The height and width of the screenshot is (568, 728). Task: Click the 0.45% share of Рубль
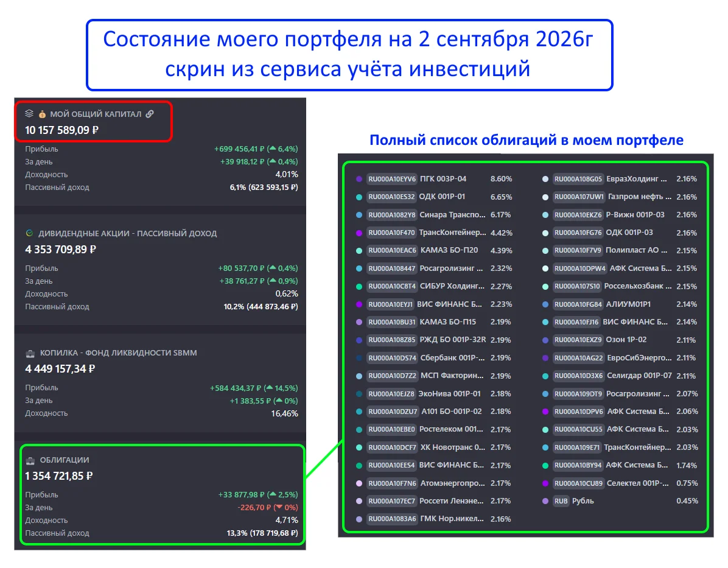pyautogui.click(x=687, y=501)
